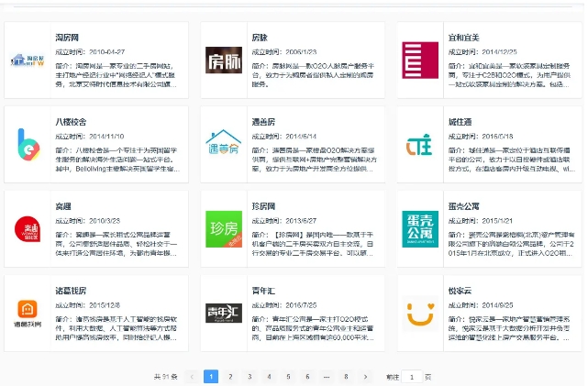This screenshot has height=386, width=588.
Task: Open the 悦家云 company title
Action: (x=460, y=291)
